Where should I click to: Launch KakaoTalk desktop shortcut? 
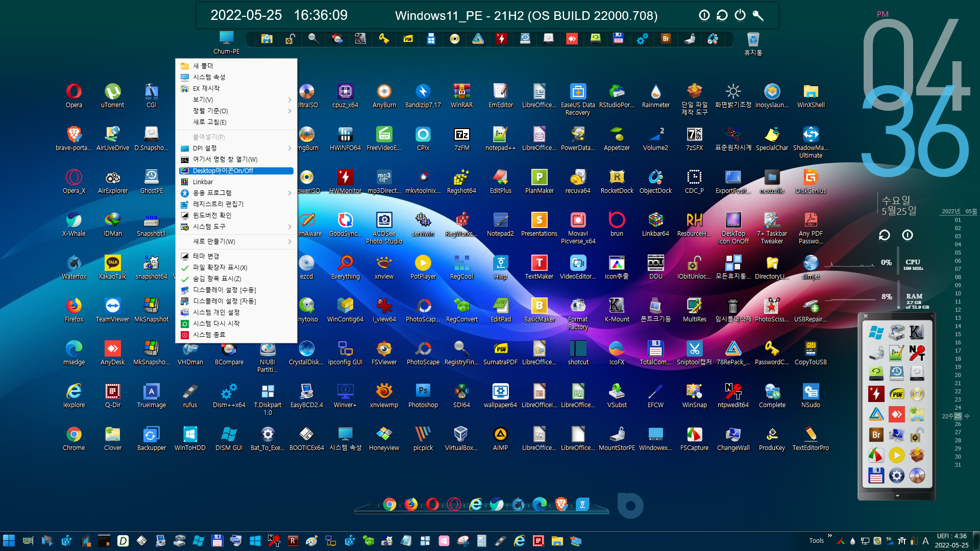[113, 267]
